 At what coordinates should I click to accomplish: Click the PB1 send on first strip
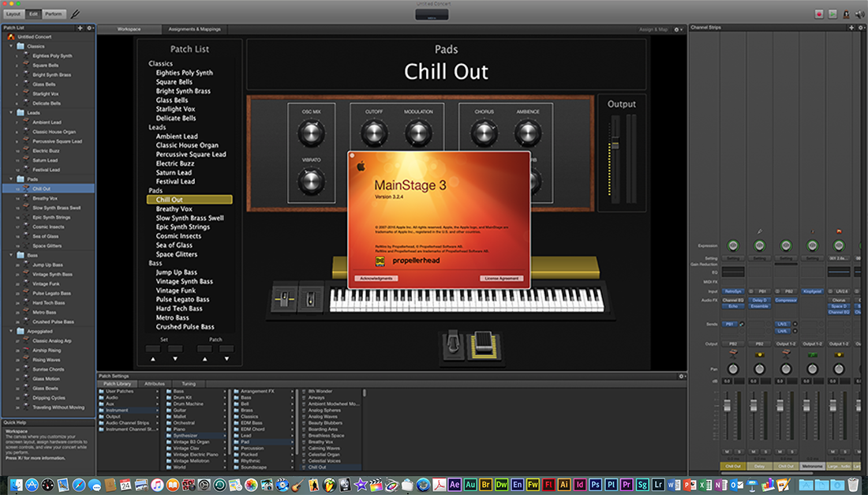pos(730,324)
